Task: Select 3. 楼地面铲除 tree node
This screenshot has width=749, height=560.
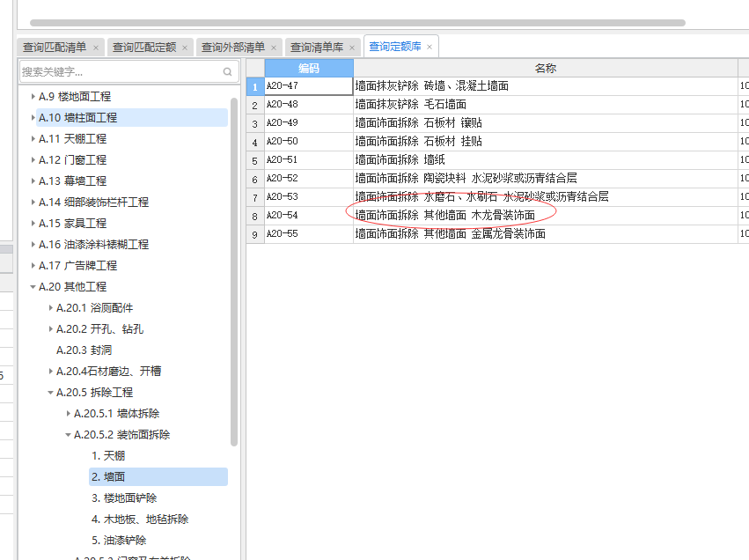Action: [x=124, y=497]
